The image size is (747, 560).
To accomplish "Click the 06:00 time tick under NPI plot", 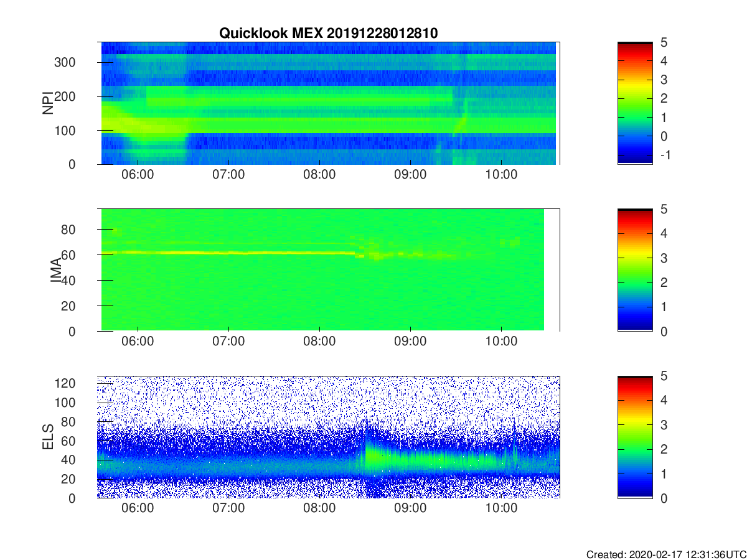I will pos(138,174).
